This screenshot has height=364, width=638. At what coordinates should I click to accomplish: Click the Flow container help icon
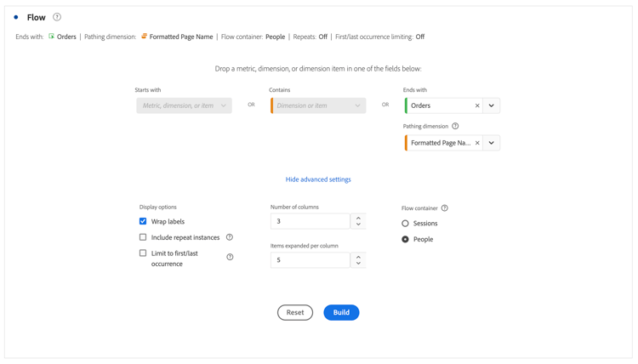pyautogui.click(x=445, y=208)
